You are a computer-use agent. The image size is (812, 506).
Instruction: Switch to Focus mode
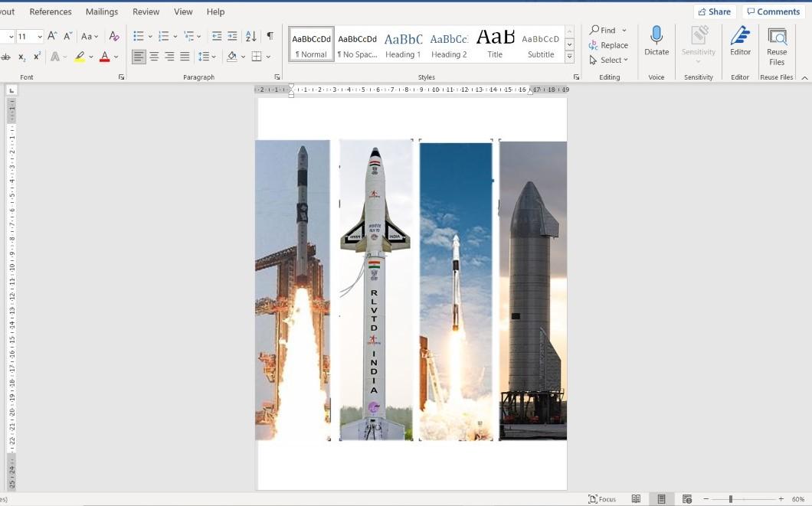coord(602,499)
